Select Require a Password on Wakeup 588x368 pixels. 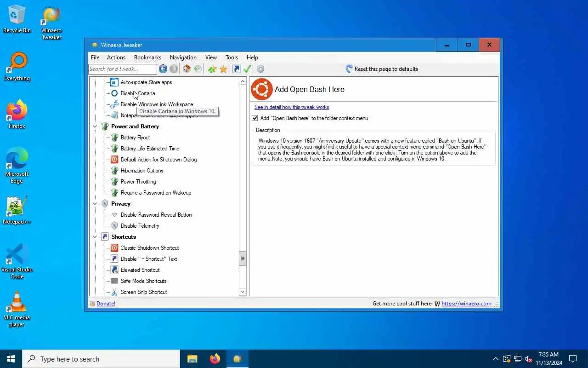[x=156, y=193]
